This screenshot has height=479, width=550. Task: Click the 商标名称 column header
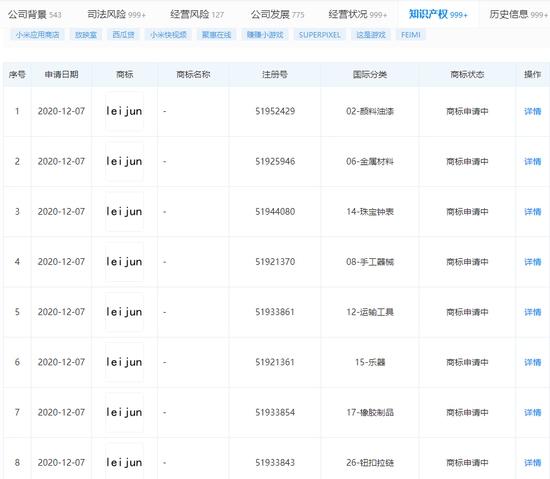click(x=193, y=74)
